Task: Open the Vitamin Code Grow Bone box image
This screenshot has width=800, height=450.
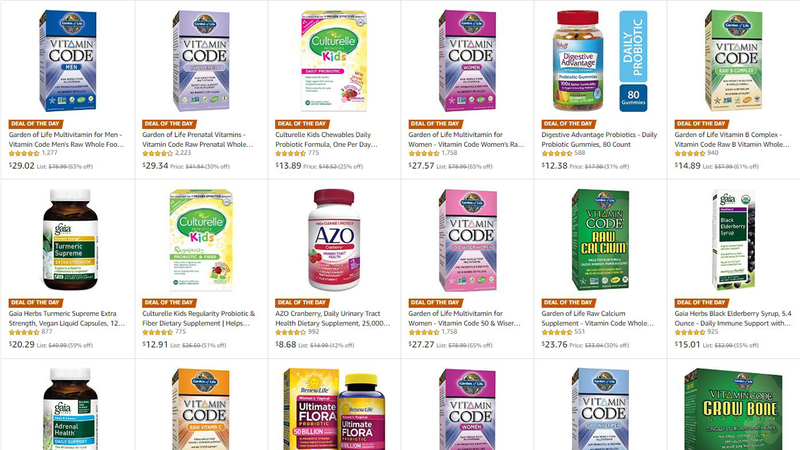Action: pyautogui.click(x=733, y=409)
